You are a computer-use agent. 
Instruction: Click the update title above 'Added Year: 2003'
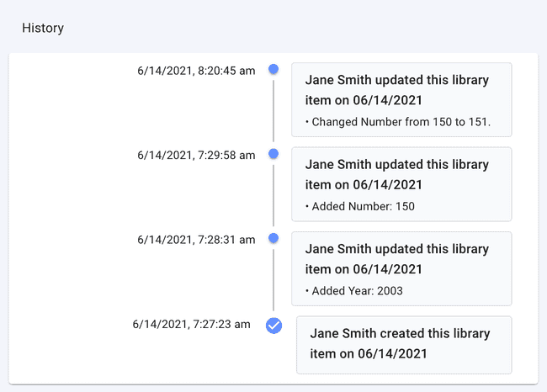pyautogui.click(x=396, y=259)
